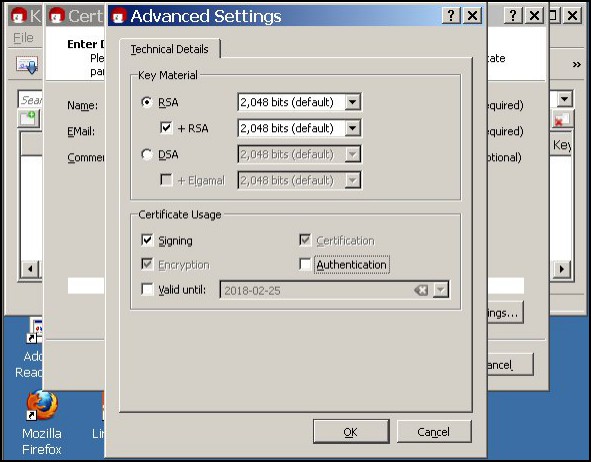Screen dimensions: 591x462
Task: Click the help button of Certificate wizard window
Action: (x=513, y=16)
